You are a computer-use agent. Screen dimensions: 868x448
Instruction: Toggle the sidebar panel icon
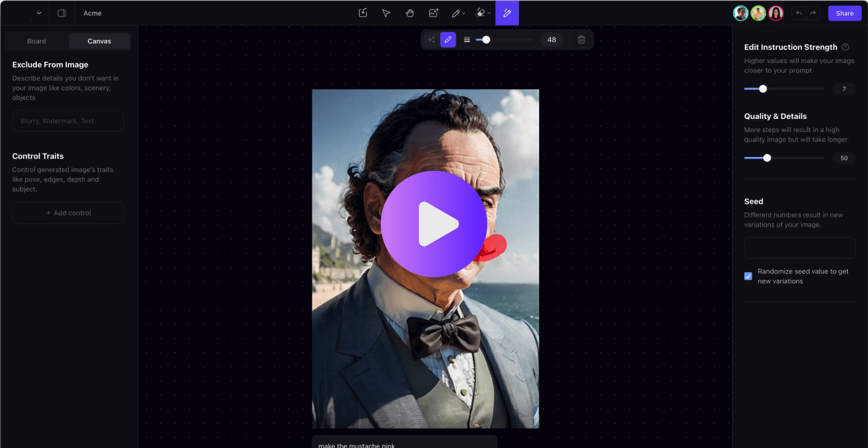click(62, 13)
